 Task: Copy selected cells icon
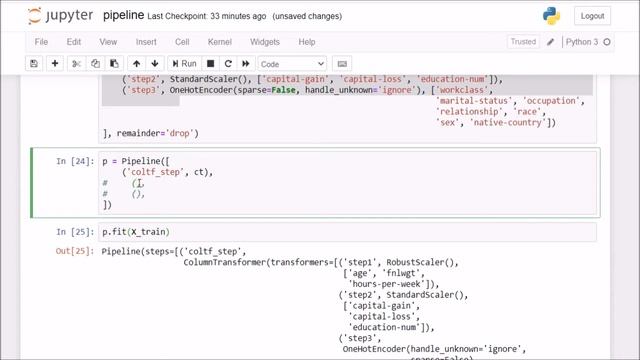(95, 64)
